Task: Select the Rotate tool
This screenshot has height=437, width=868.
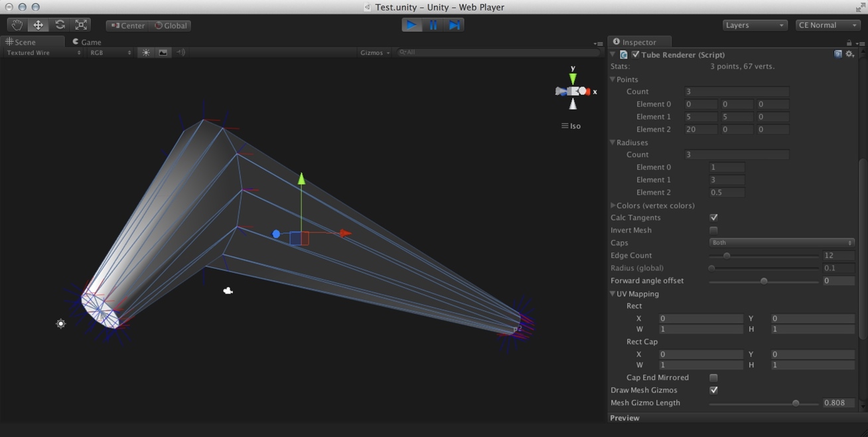Action: tap(60, 25)
